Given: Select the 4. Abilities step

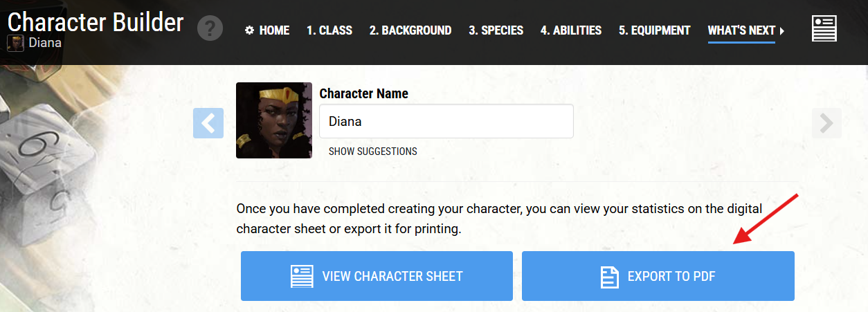Looking at the screenshot, I should 571,30.
